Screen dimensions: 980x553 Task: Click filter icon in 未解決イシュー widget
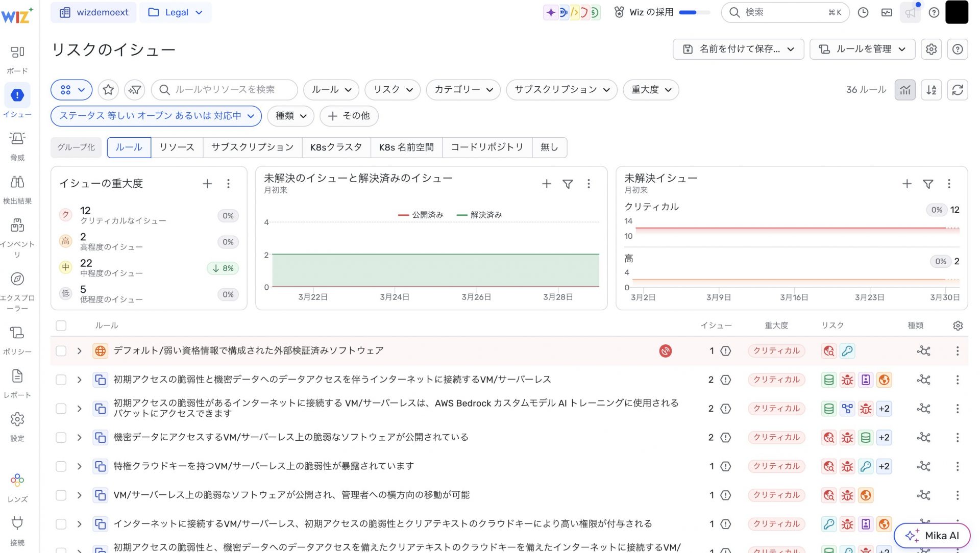pos(928,184)
